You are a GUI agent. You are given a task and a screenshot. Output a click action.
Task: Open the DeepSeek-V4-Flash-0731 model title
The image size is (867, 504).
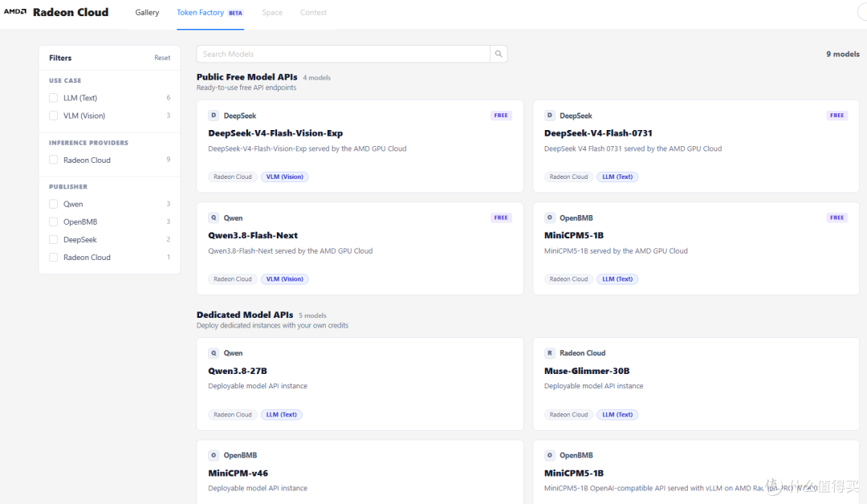pos(598,133)
